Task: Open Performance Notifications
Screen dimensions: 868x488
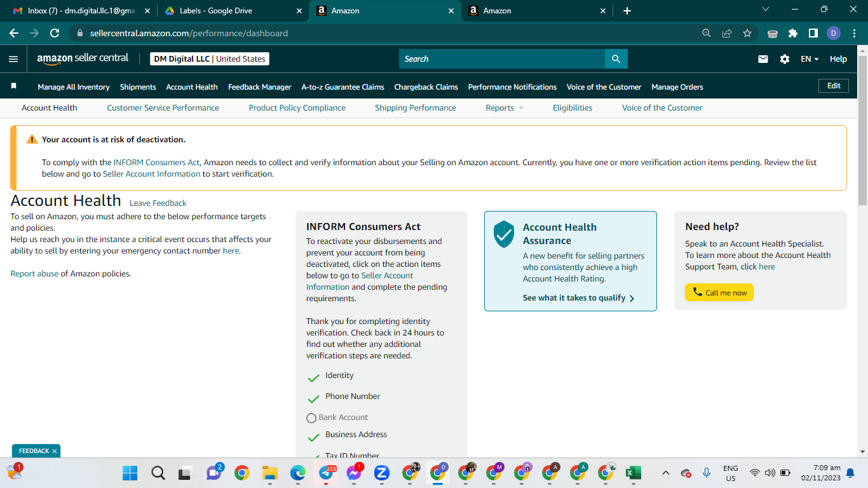Action: [x=512, y=87]
